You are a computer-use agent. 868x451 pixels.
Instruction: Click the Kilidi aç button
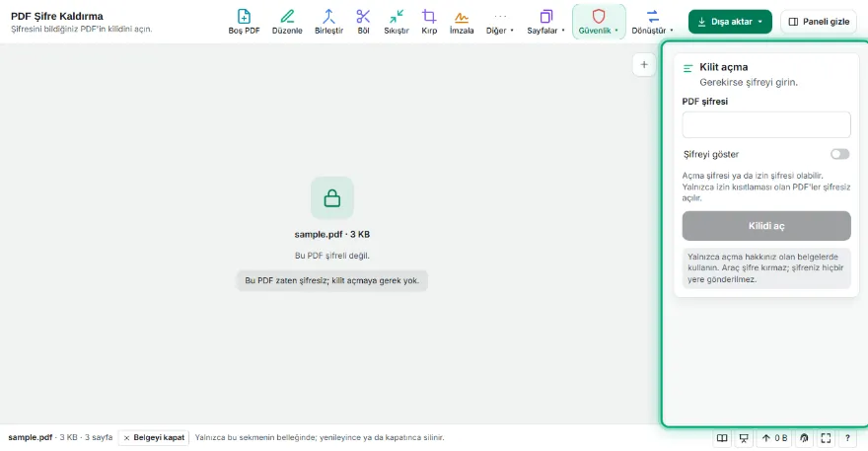(x=766, y=225)
